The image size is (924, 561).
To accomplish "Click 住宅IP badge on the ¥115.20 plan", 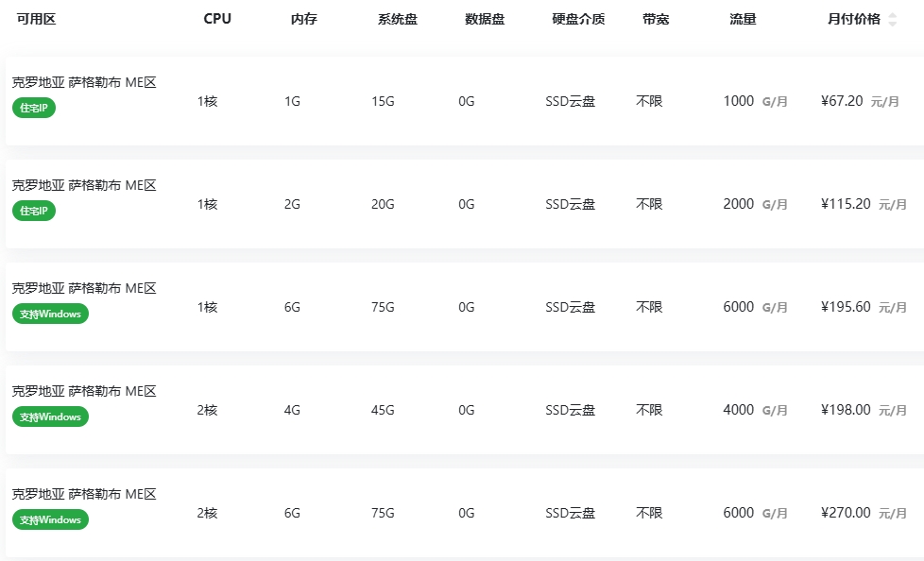I will pos(34,211).
